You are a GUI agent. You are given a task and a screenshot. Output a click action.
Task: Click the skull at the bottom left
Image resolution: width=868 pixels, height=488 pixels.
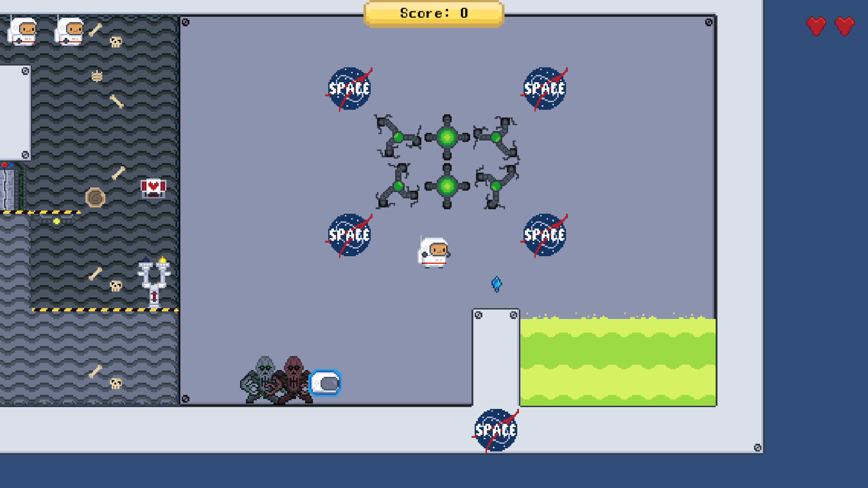[x=116, y=384]
